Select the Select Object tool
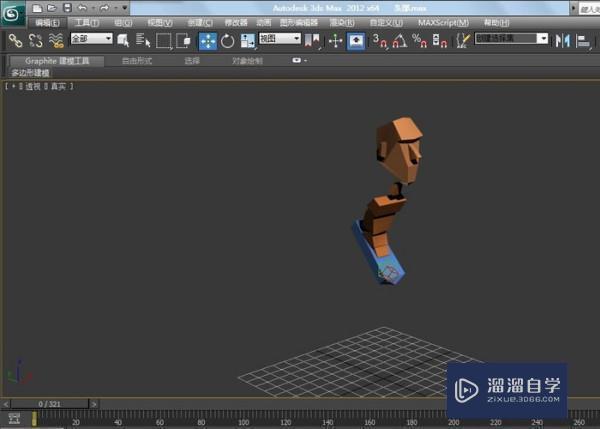This screenshot has height=429, width=600. click(x=124, y=40)
